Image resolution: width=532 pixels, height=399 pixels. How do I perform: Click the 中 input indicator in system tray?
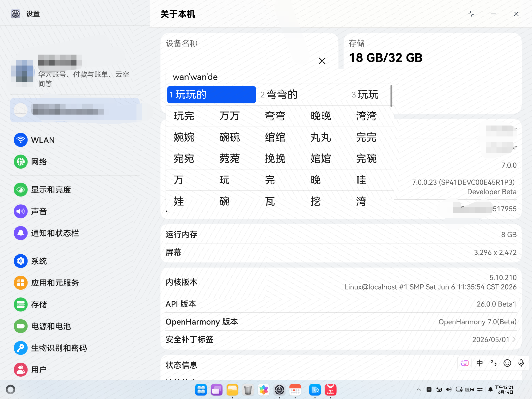[429, 389]
